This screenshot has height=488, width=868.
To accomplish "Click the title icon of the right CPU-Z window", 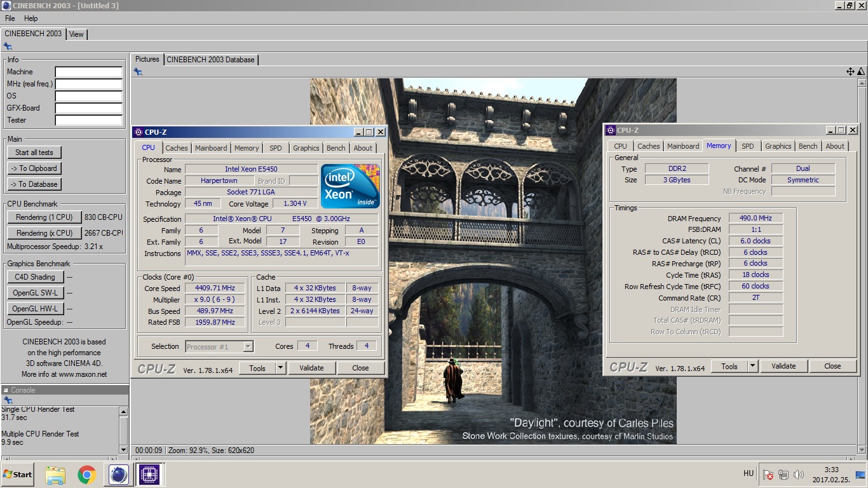I will (x=611, y=130).
